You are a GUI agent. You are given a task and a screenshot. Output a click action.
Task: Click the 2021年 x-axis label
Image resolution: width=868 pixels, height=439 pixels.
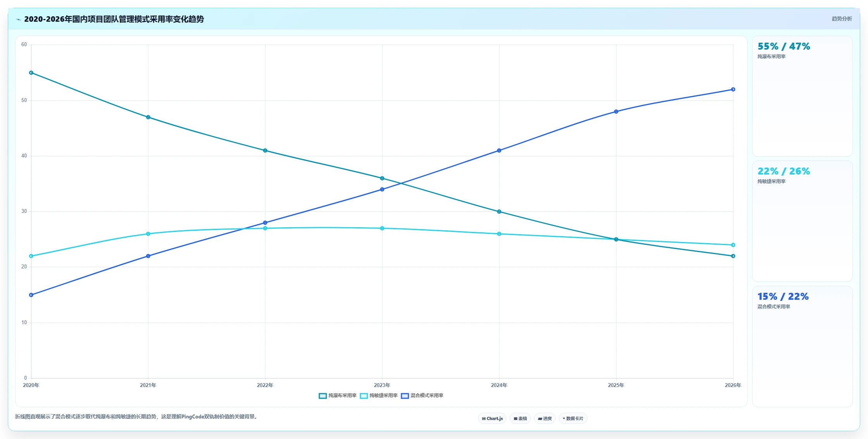coord(148,385)
